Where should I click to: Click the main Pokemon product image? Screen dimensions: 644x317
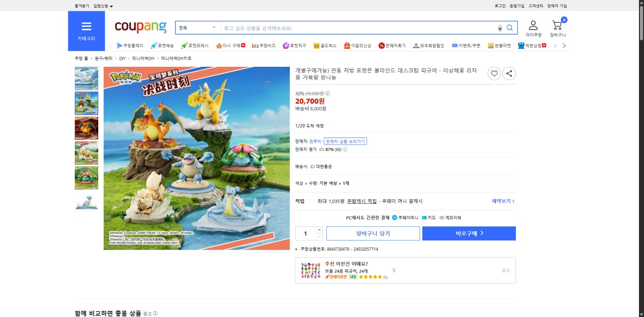click(x=197, y=158)
